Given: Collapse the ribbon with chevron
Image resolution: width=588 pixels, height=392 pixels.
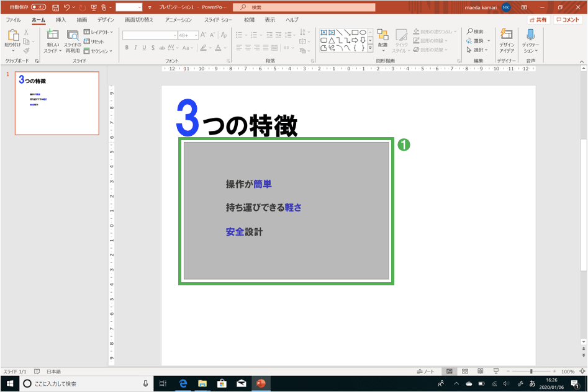Looking at the screenshot, I should [582, 61].
